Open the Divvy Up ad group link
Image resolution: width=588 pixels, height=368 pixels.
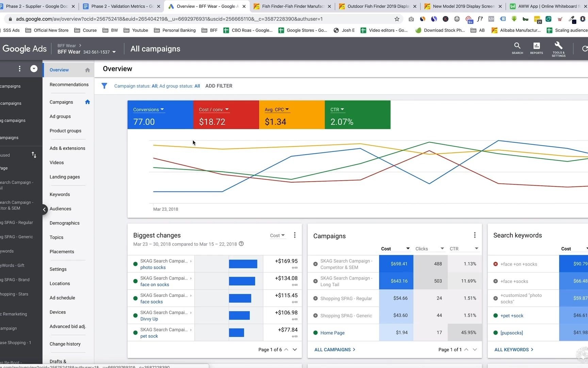pos(149,319)
